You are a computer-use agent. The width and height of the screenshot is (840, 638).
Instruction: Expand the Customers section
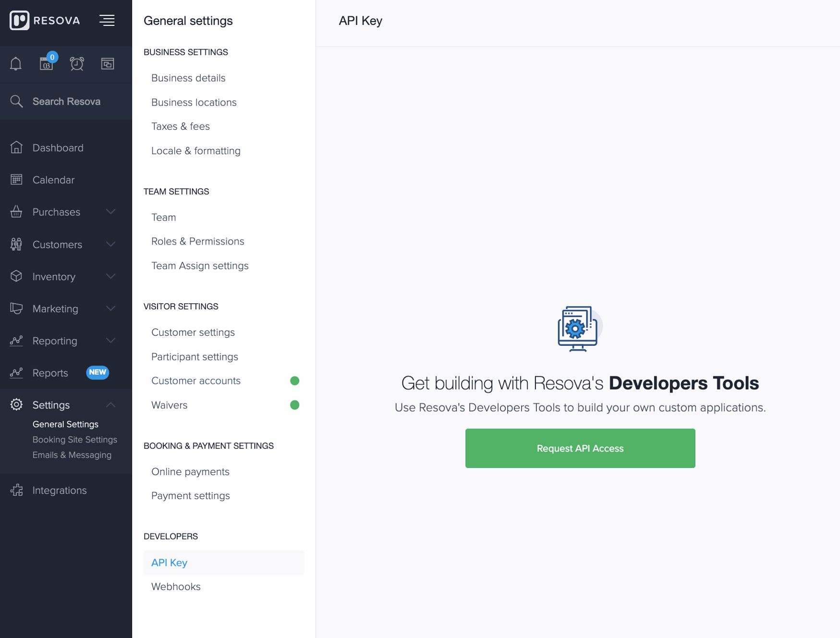111,244
